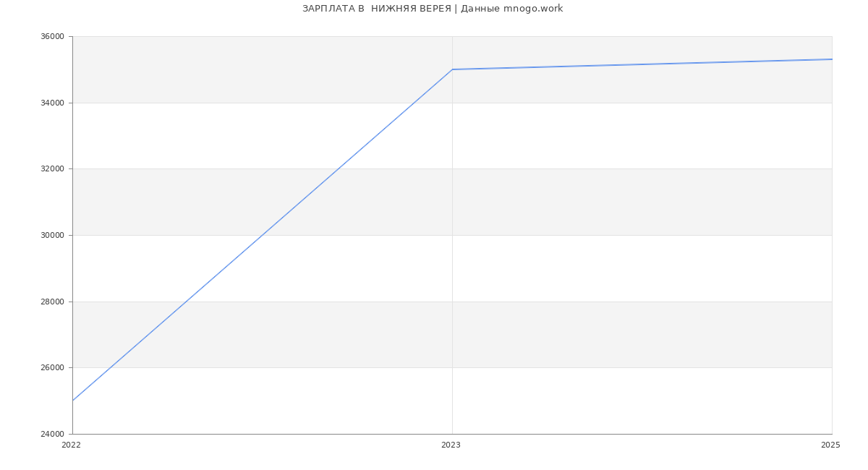
Task: Click the 34000 y-axis label
Action: 53,103
